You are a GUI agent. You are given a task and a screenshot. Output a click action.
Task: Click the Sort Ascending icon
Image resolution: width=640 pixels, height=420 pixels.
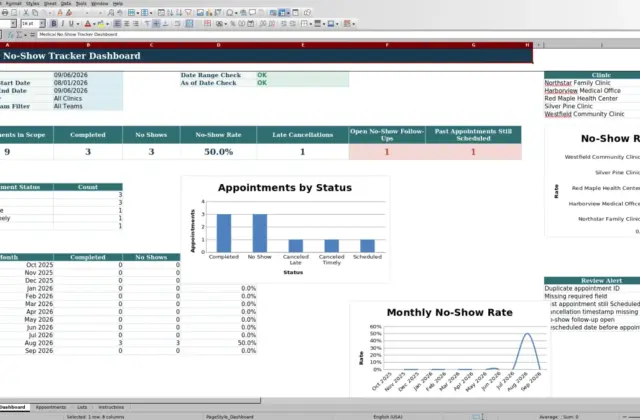(x=170, y=13)
